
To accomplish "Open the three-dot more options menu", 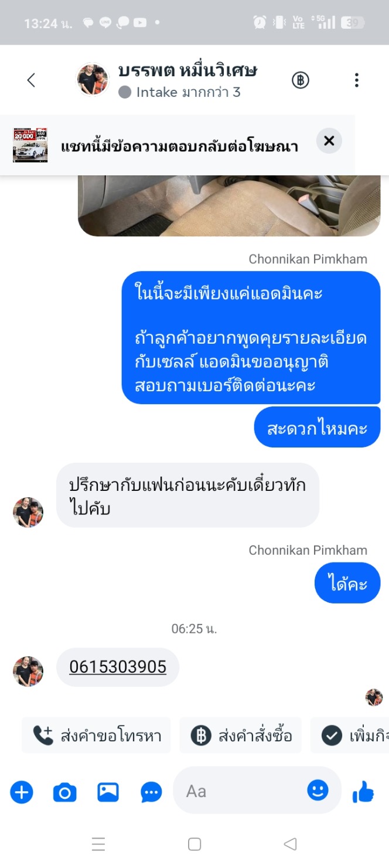I will point(356,80).
